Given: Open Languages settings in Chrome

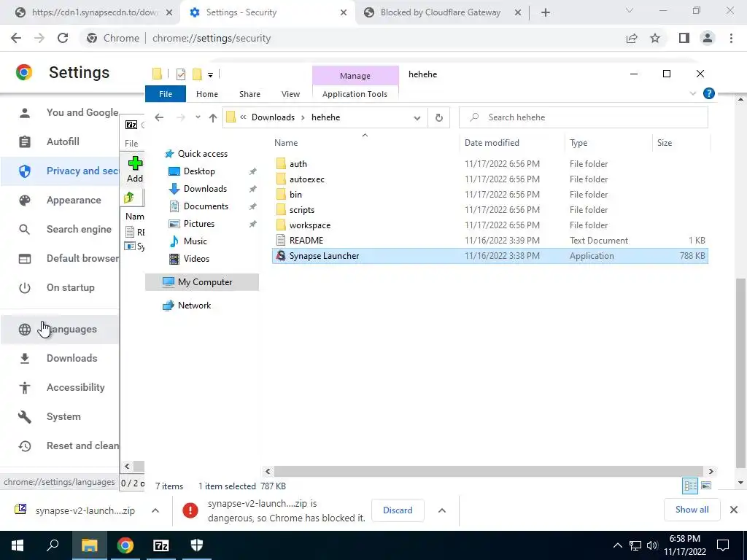Looking at the screenshot, I should click(60, 329).
